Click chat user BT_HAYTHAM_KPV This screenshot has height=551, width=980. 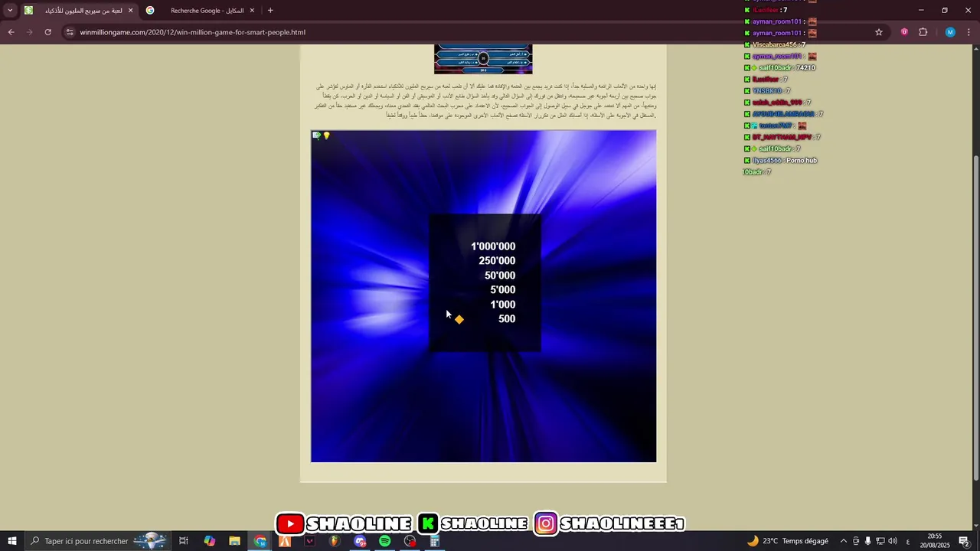[x=782, y=137]
